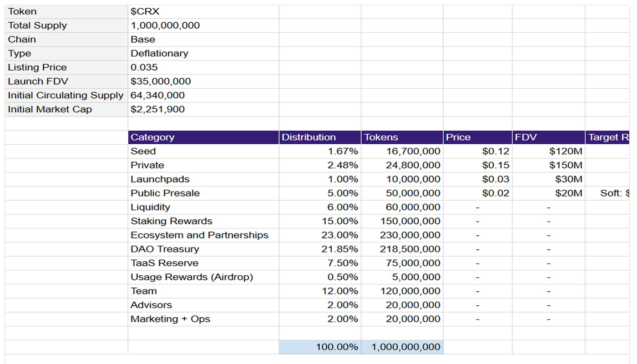637x364 pixels.
Task: Select the Private tokens value 24,800,000
Action: click(x=402, y=166)
